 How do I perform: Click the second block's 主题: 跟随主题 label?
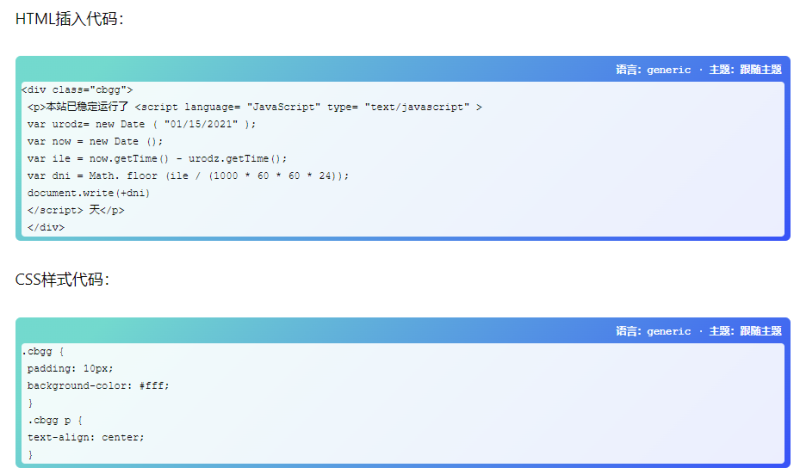[x=745, y=331]
